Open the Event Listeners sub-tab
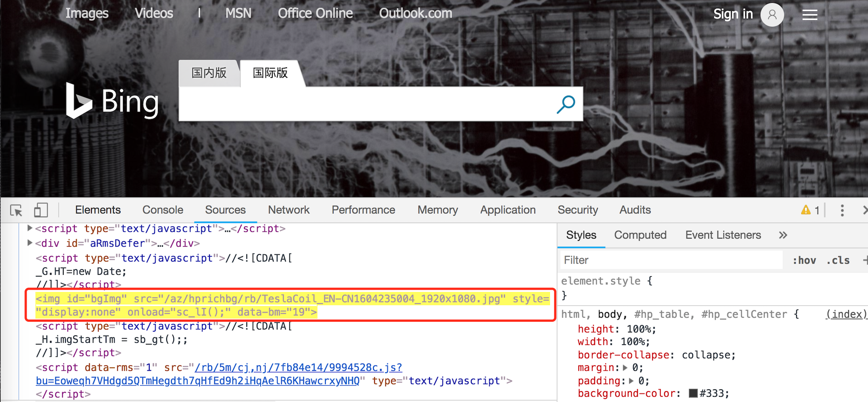Screen dimensions: 868x402 pos(723,235)
